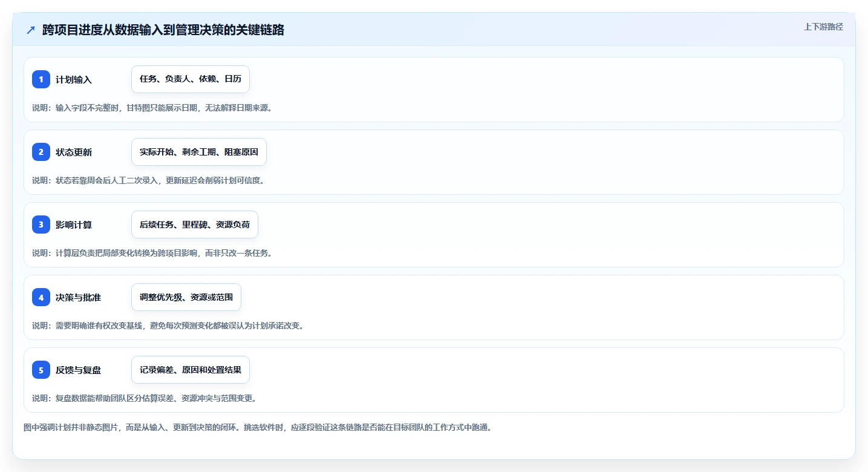The width and height of the screenshot is (868, 472).
Task: Click the arrow icon beside the title
Action: (31, 30)
